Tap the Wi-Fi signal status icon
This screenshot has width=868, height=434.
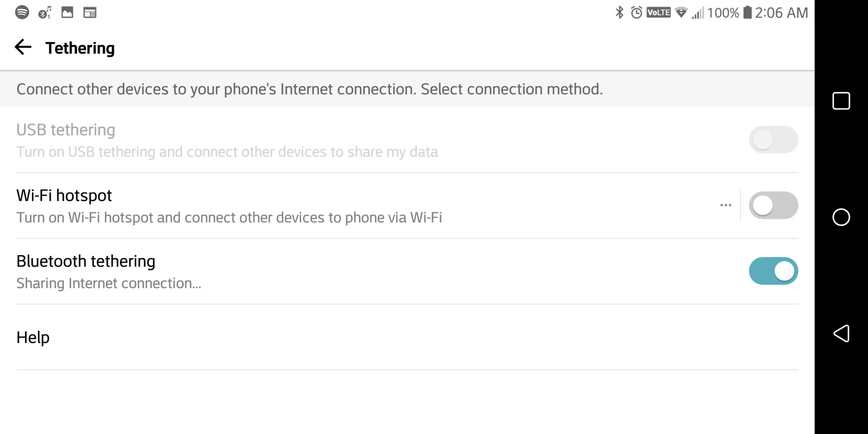click(x=681, y=12)
